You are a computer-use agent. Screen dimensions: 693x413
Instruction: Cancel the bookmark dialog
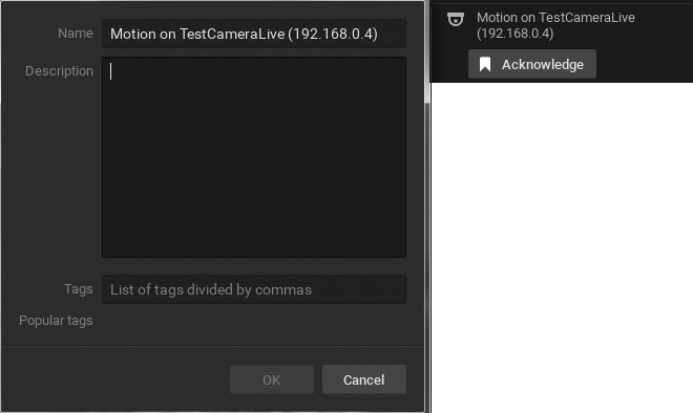pos(364,379)
